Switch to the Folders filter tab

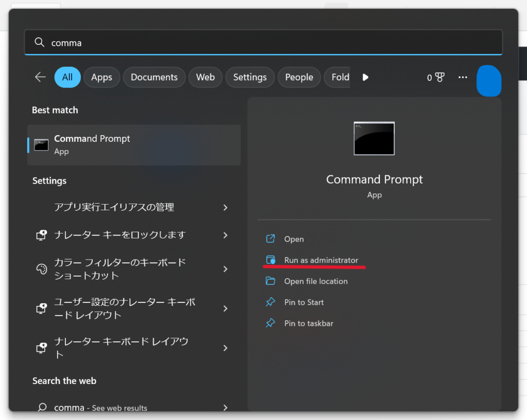click(337, 77)
